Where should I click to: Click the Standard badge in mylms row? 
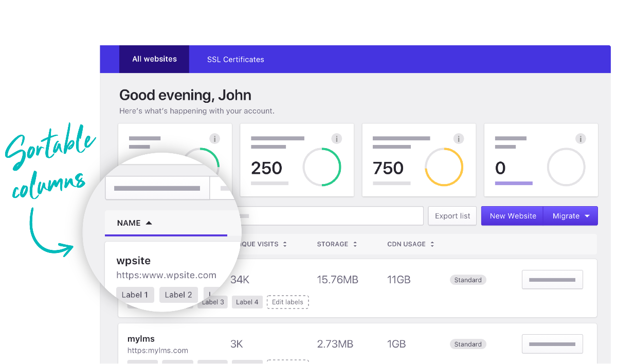pos(468,344)
